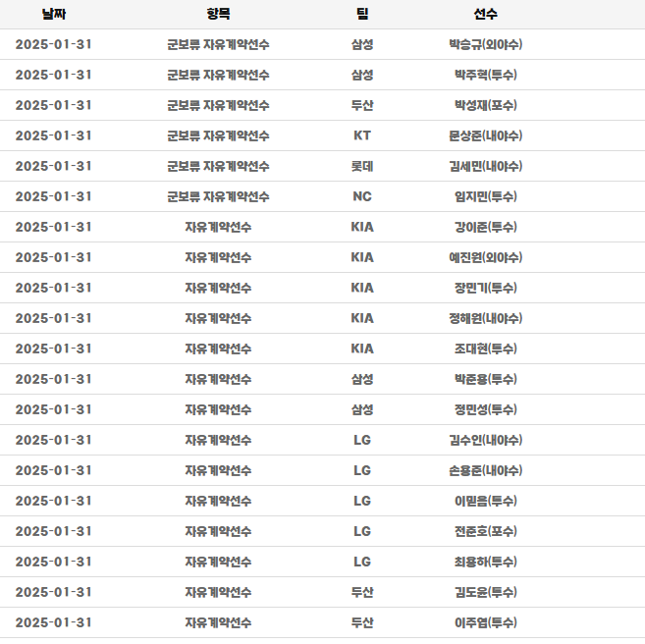Image resolution: width=645 pixels, height=644 pixels.
Task: Select player 강이준(투수)
Action: [x=485, y=227]
